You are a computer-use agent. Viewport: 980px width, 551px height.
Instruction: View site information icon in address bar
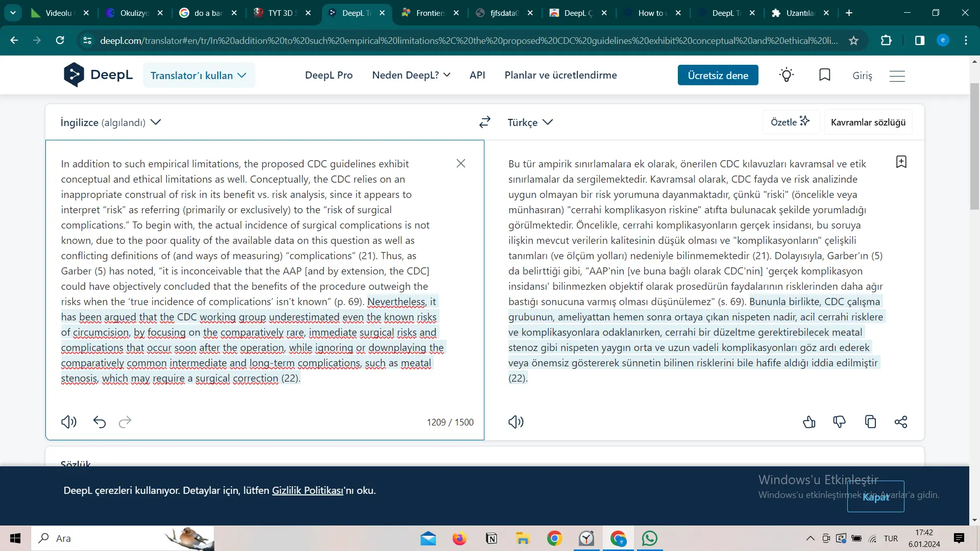coord(87,40)
